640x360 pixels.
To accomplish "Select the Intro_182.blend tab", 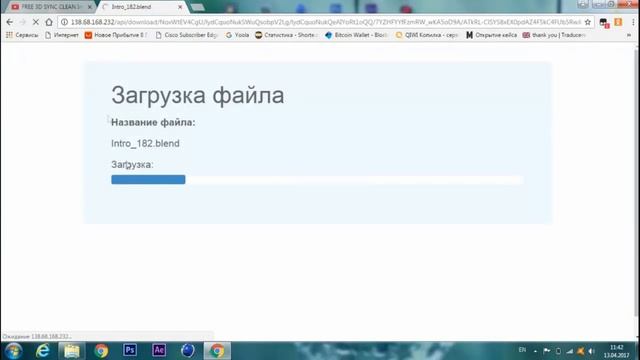I will pyautogui.click(x=141, y=7).
